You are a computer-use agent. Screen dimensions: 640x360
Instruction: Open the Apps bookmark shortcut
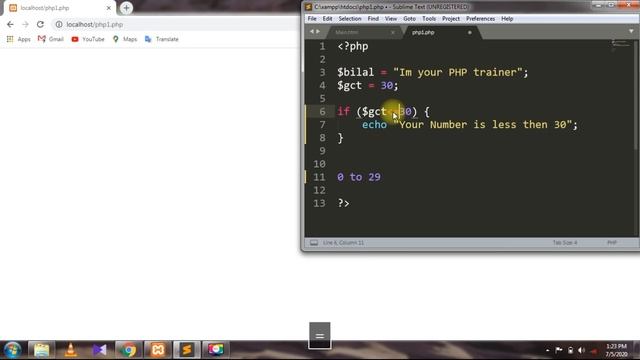pyautogui.click(x=18, y=39)
